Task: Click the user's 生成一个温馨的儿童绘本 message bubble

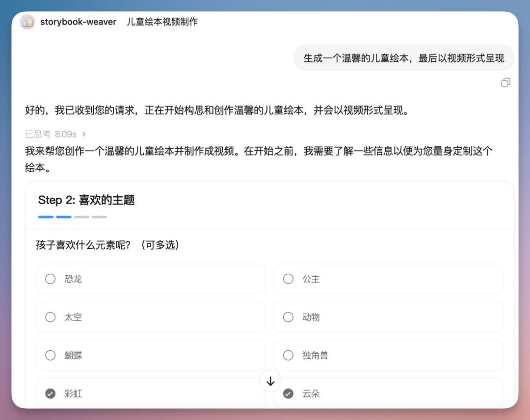Action: tap(403, 58)
